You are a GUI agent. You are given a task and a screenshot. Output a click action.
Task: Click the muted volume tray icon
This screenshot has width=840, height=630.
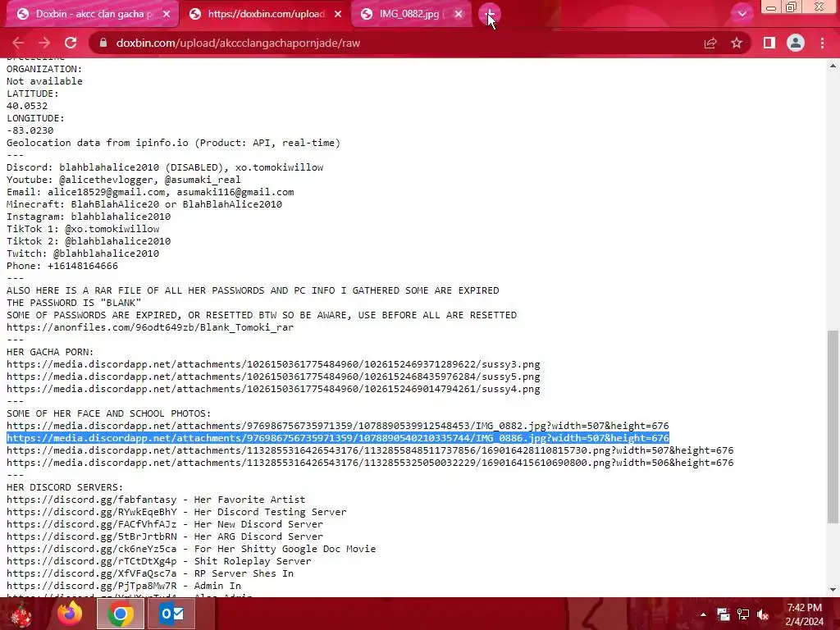tap(764, 614)
